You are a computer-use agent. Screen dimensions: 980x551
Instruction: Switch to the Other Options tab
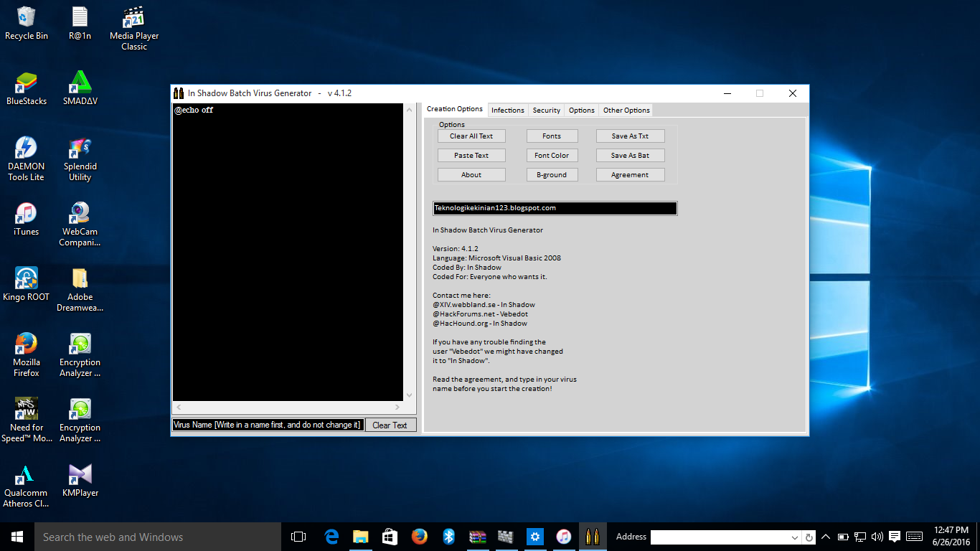[x=626, y=110]
